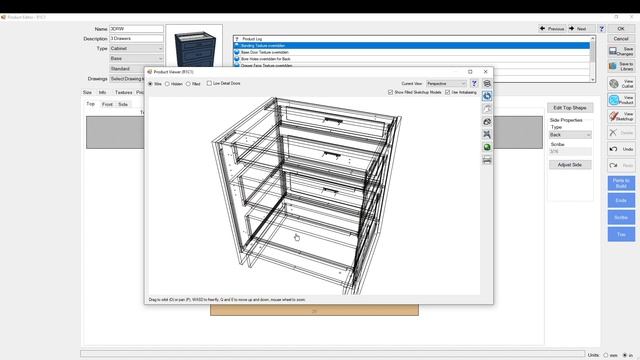The image size is (640, 360).
Task: Click the print icon in viewer sidebar
Action: [487, 160]
